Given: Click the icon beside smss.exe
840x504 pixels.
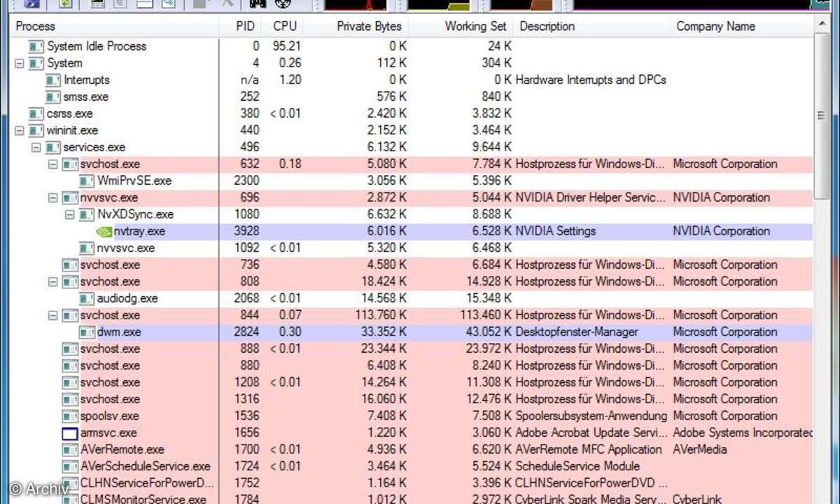Looking at the screenshot, I should 53,97.
